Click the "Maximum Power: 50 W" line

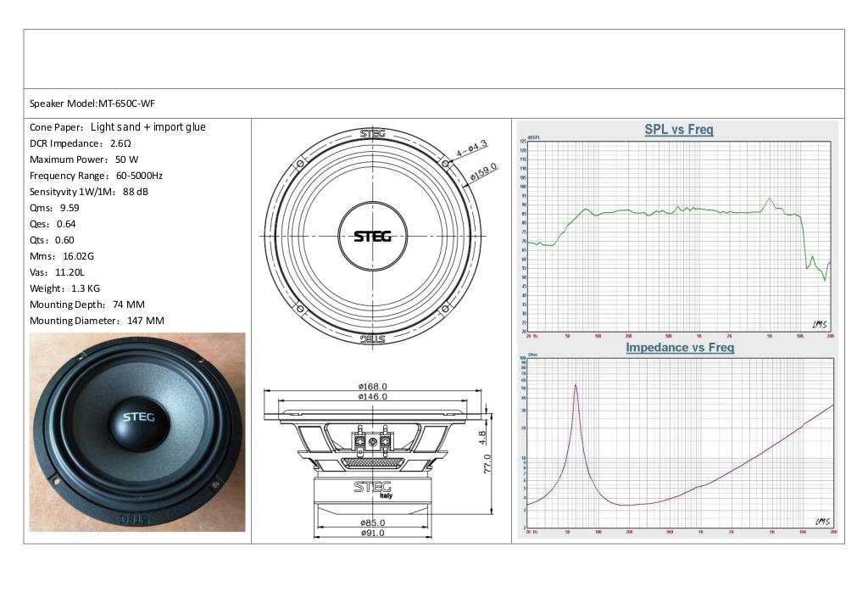click(84, 159)
